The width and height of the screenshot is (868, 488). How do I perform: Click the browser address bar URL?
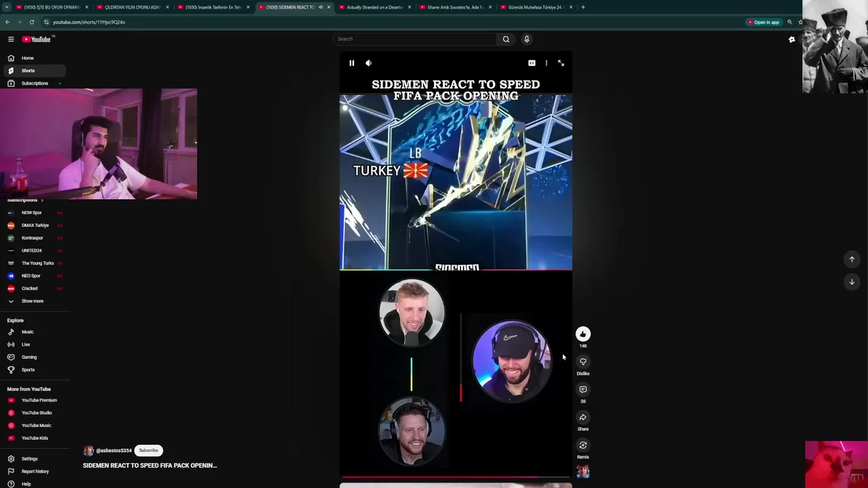point(89,22)
